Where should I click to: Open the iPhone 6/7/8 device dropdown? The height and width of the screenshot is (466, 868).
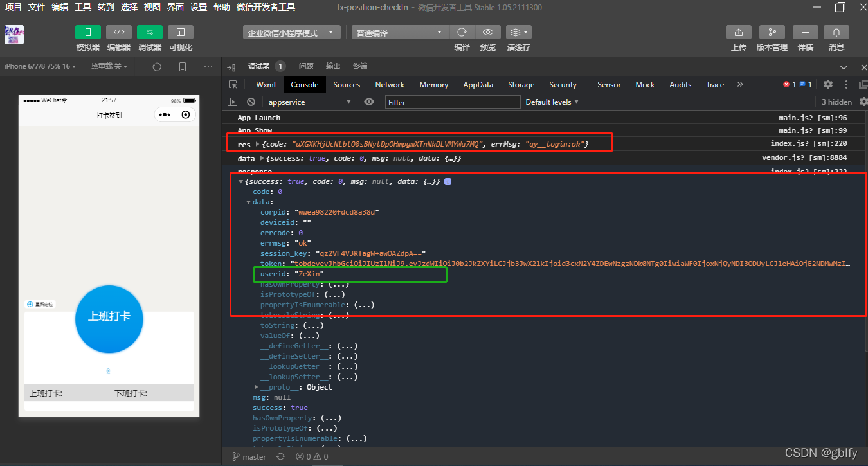(40, 66)
